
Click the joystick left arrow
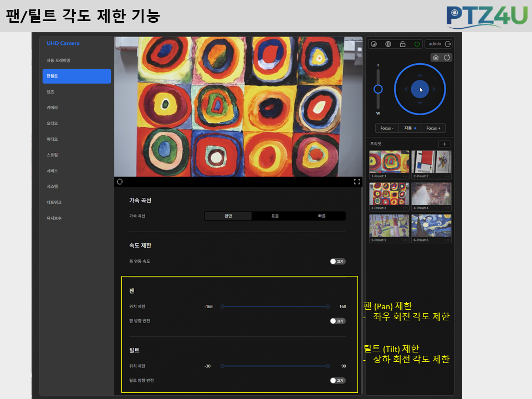click(x=406, y=89)
